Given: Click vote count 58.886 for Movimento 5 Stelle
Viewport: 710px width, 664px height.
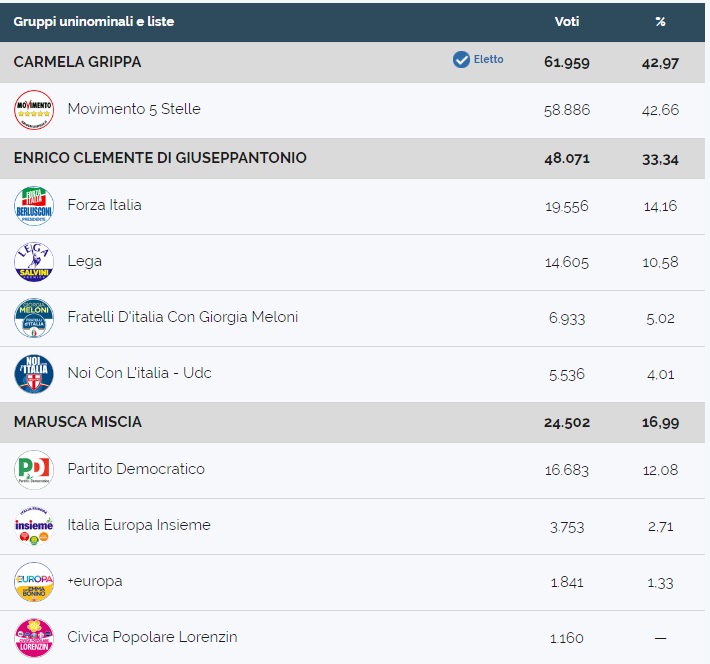Looking at the screenshot, I should coord(567,110).
